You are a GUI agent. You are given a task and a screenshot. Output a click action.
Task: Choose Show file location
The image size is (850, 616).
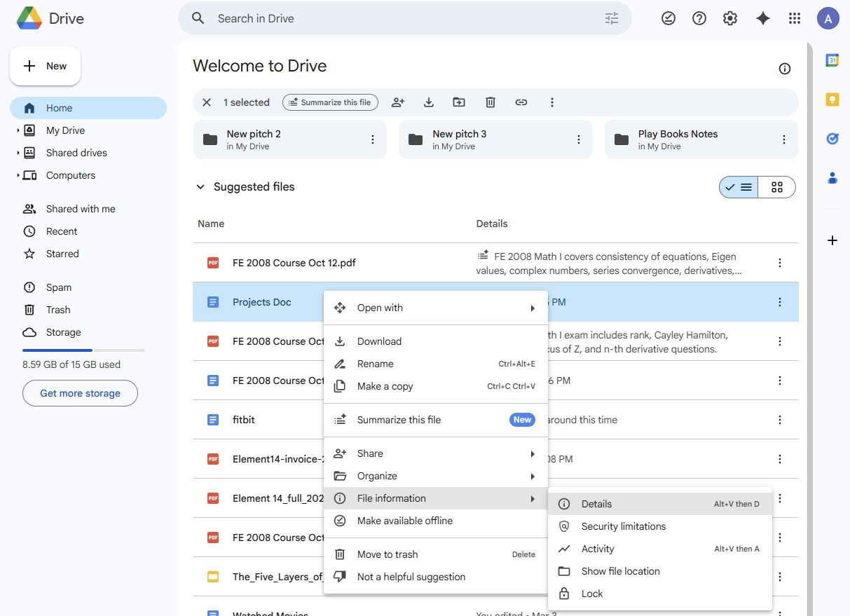coord(660,571)
